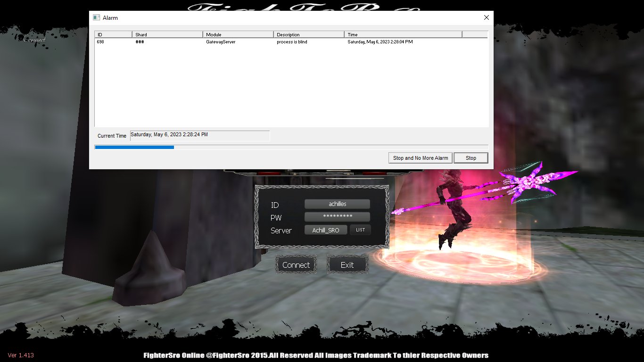Click the Alarm window title icon
The height and width of the screenshot is (362, 644).
96,17
